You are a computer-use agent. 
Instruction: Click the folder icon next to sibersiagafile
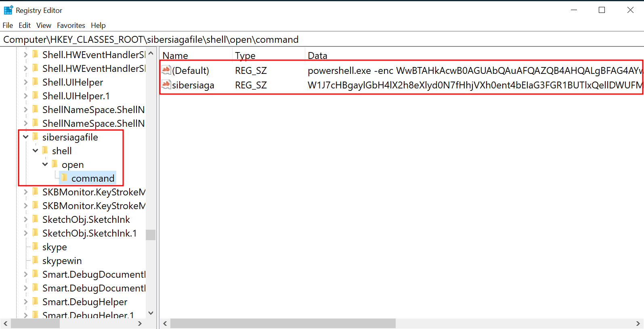click(35, 136)
